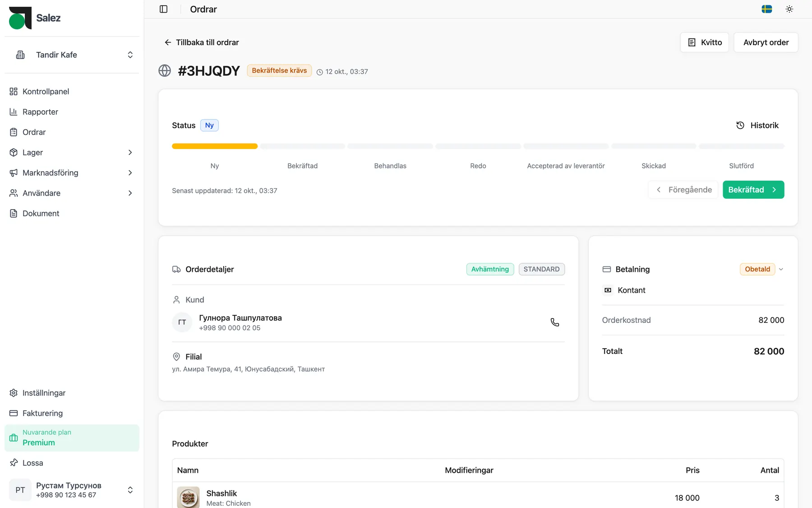Click the globe icon beside order number
Viewport: 812px width, 508px height.
click(165, 71)
